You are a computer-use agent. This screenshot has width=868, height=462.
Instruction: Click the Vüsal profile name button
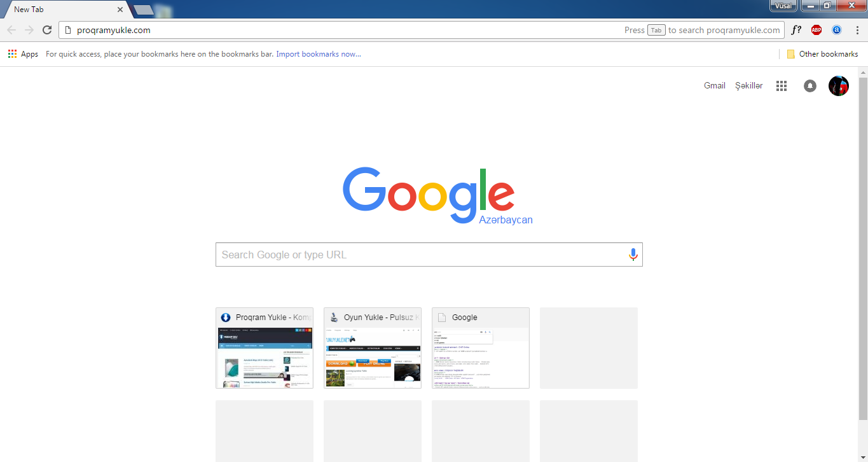[783, 6]
